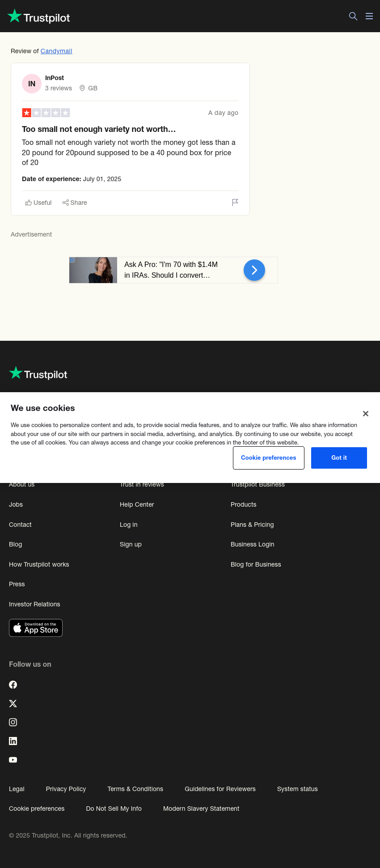Download on the App Store badge

pyautogui.click(x=36, y=628)
